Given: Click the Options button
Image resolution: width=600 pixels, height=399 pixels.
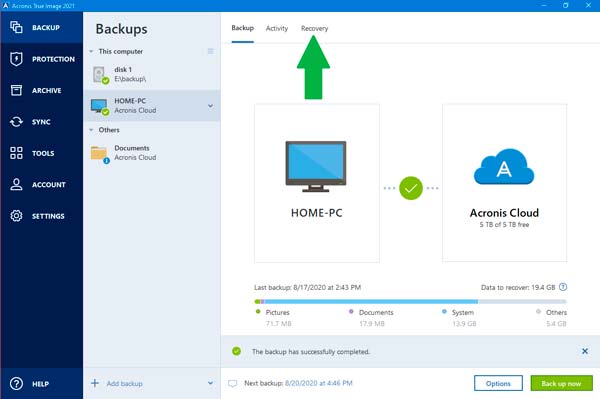Looking at the screenshot, I should pyautogui.click(x=498, y=383).
